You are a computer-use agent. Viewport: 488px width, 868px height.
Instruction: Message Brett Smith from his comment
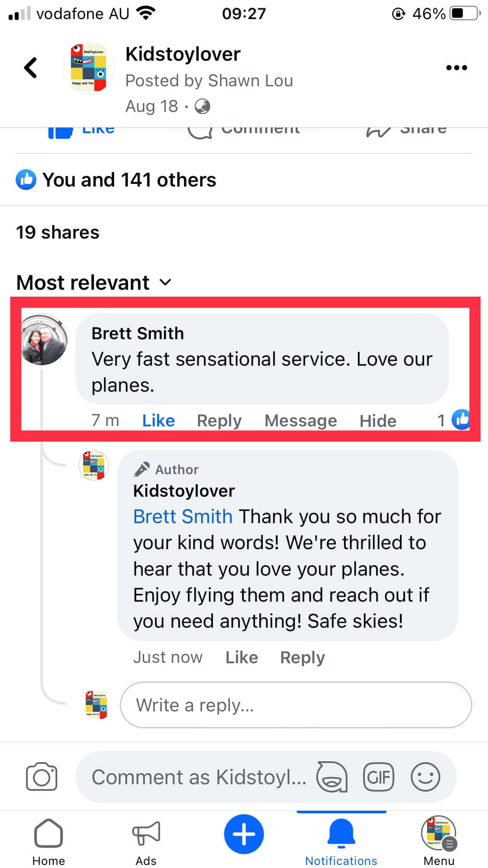point(301,420)
